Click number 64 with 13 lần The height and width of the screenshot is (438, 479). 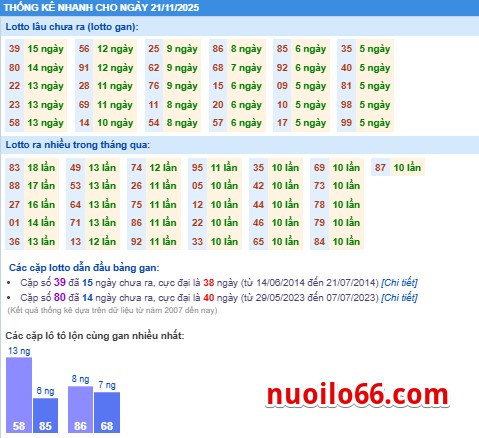[x=75, y=204]
